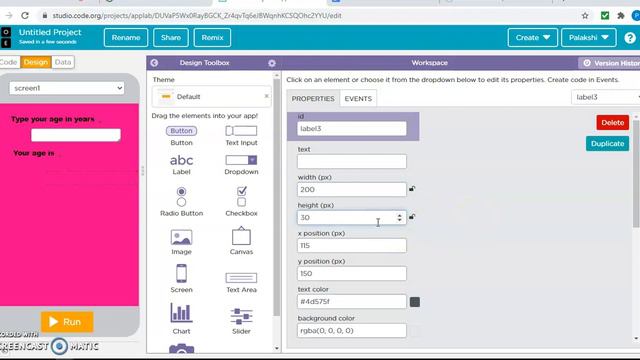The width and height of the screenshot is (640, 360).
Task: Click the width field showing 200
Action: click(x=352, y=189)
